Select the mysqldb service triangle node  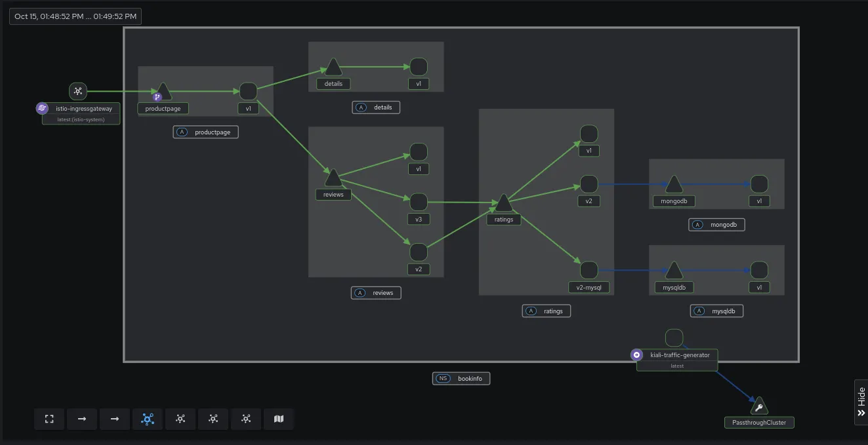[674, 271]
